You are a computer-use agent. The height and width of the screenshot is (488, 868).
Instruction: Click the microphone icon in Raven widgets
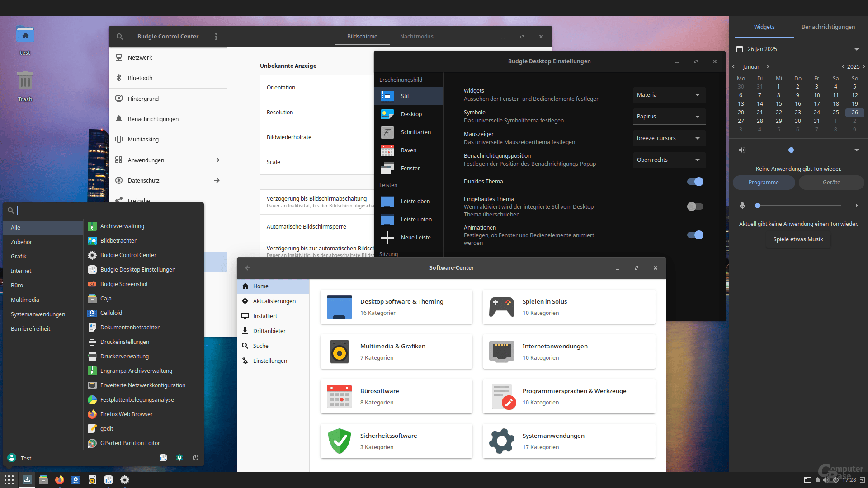tap(742, 206)
